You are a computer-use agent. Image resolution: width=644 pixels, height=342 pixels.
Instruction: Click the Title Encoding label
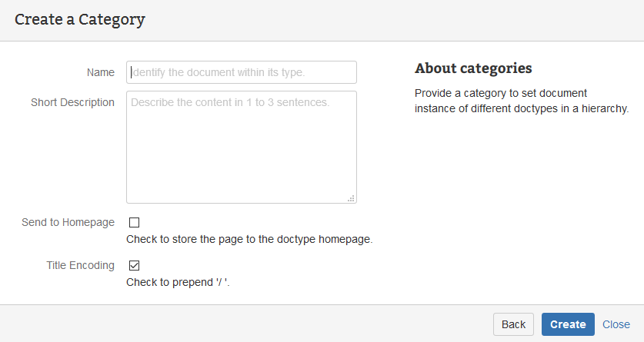point(80,265)
